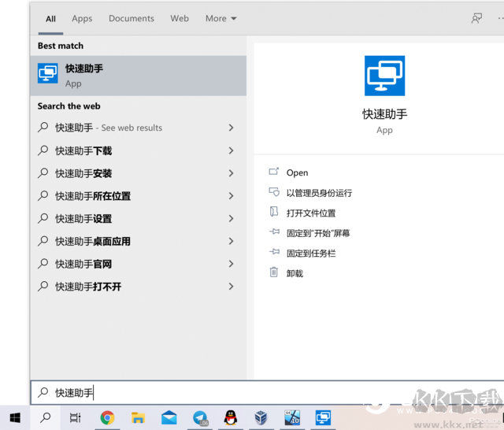Launch the Mail app from taskbar

coord(169,418)
